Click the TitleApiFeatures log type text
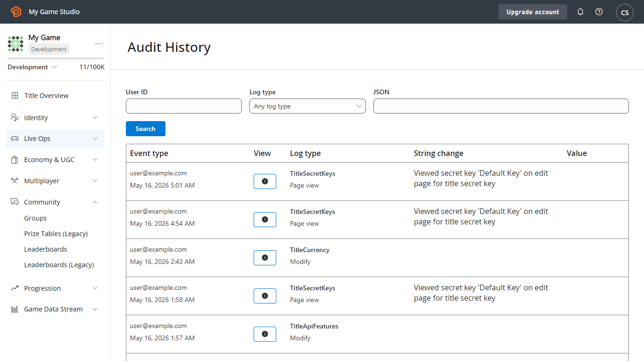The width and height of the screenshot is (644, 361). (x=314, y=326)
